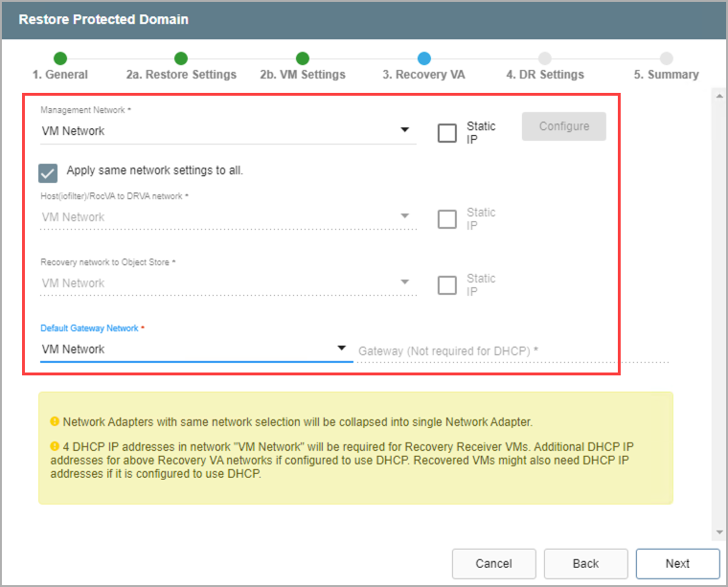
Task: Click the General step circle
Action: [x=60, y=58]
